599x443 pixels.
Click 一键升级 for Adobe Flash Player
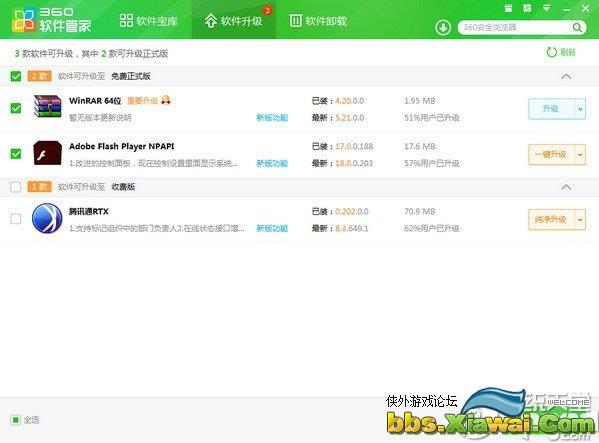pos(551,155)
